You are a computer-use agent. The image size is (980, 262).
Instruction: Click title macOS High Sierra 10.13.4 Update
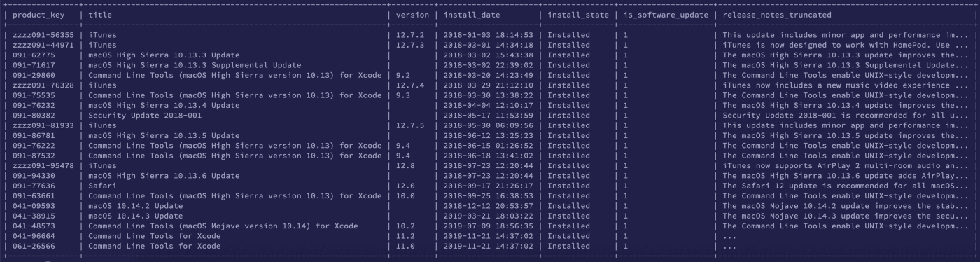click(164, 105)
